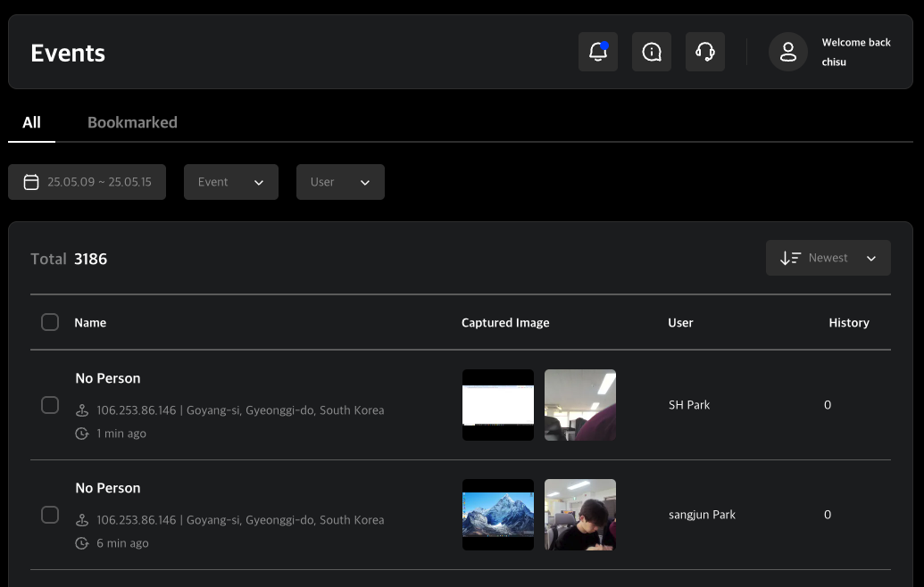Open the User filter dropdown

click(340, 182)
